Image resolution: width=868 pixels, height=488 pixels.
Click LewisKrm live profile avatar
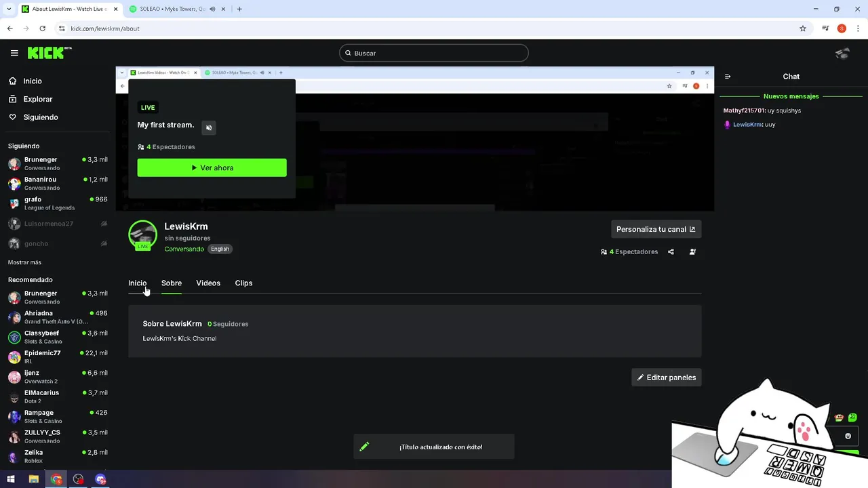pyautogui.click(x=142, y=235)
